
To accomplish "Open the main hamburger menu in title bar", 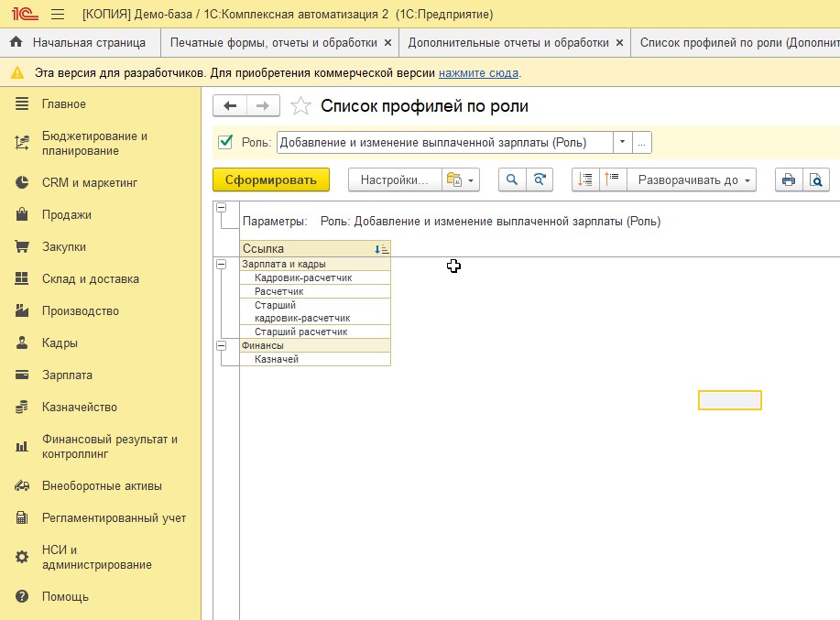I will point(58,15).
